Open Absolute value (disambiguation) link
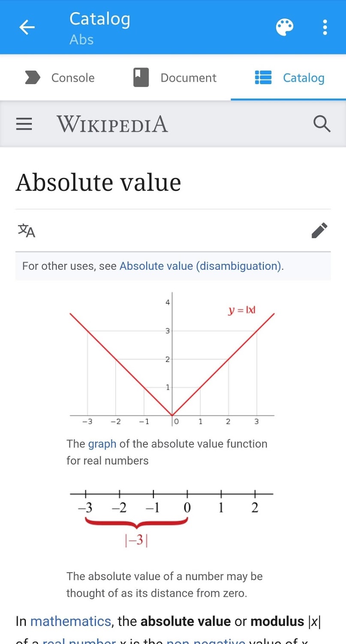 [200, 266]
